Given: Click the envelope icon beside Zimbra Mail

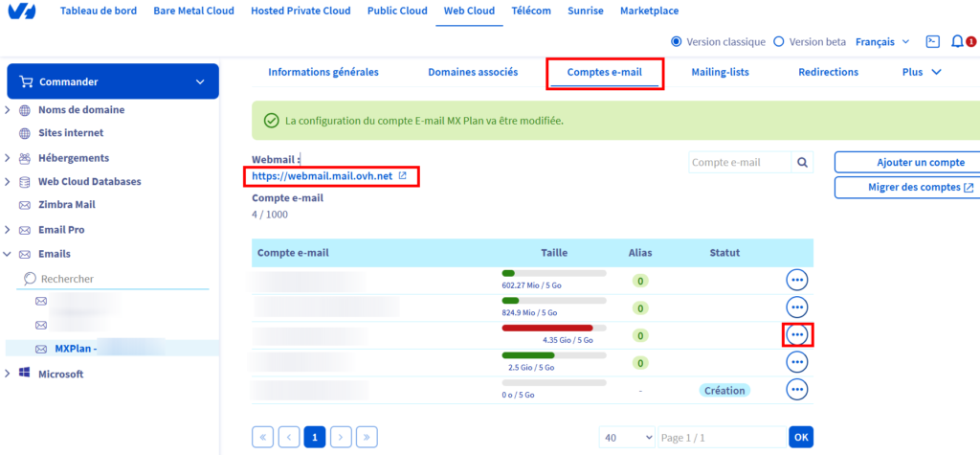Looking at the screenshot, I should pos(25,205).
